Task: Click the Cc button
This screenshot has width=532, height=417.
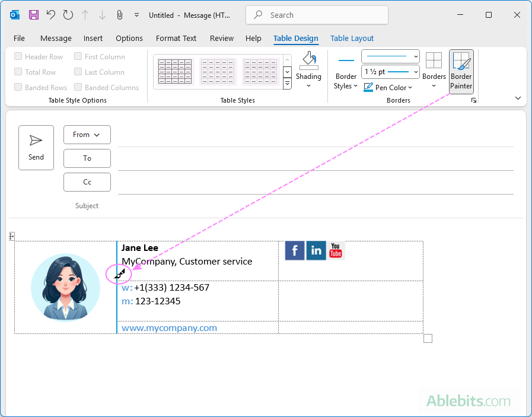Action: [87, 182]
